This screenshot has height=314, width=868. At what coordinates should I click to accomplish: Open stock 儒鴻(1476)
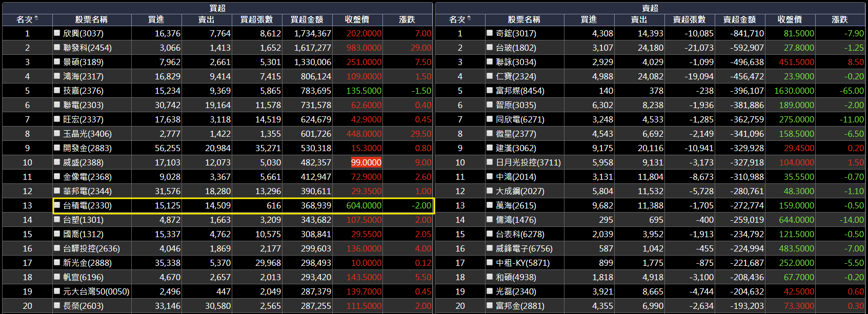pyautogui.click(x=516, y=220)
